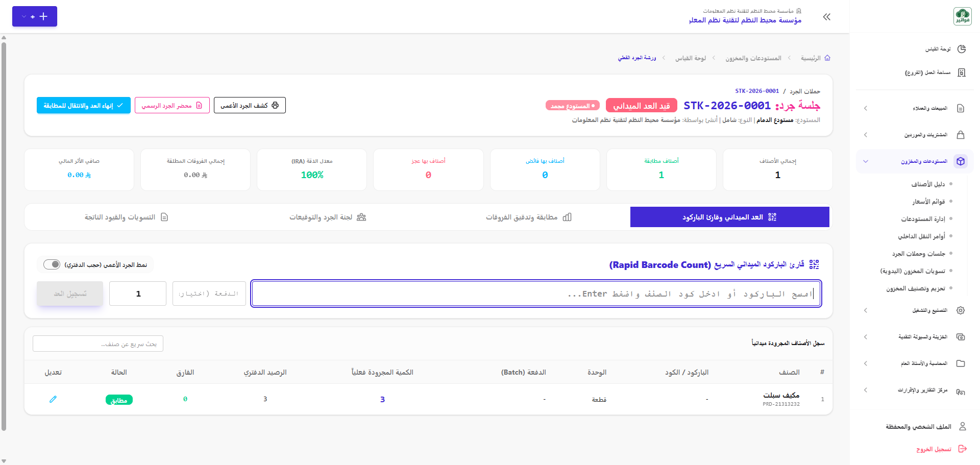Open جلسات وحملات الجرد menu item

919,254
